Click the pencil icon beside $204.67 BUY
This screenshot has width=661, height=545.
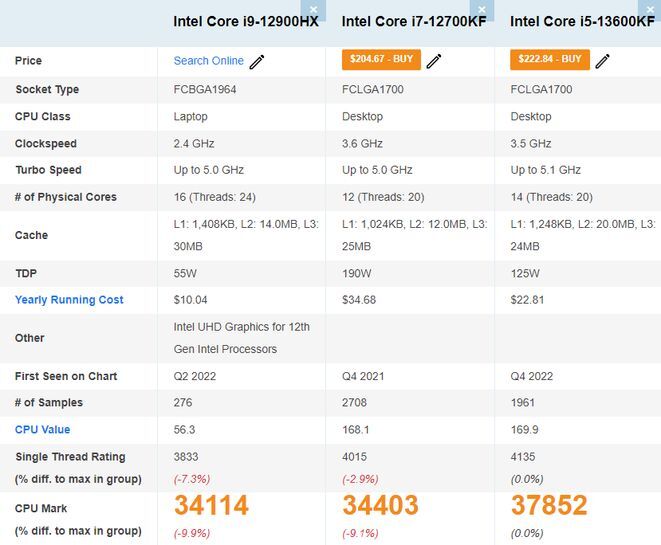coord(433,61)
